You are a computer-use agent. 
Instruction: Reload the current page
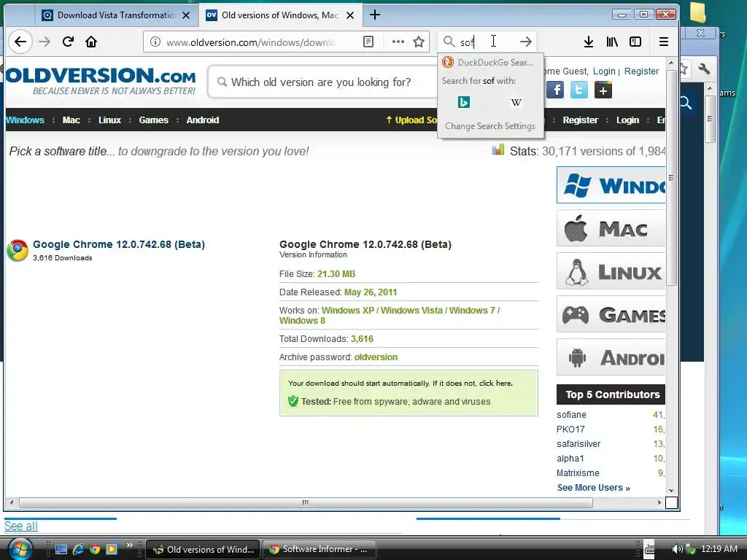pyautogui.click(x=68, y=42)
